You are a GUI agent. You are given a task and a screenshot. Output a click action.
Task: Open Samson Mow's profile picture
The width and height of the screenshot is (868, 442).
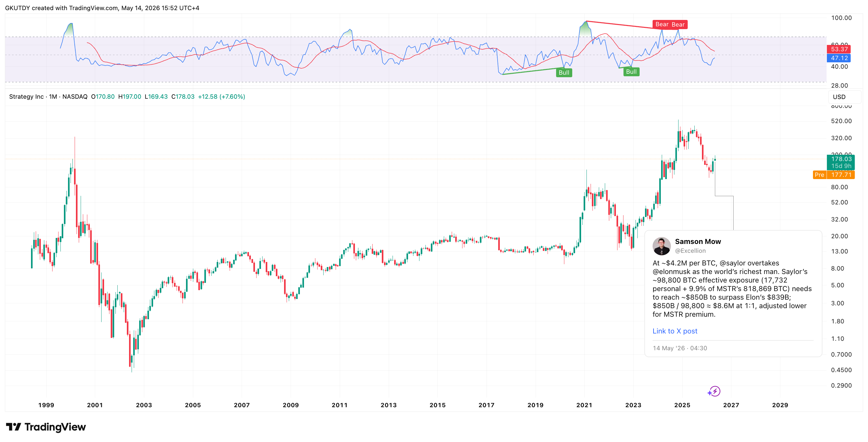[x=661, y=246]
